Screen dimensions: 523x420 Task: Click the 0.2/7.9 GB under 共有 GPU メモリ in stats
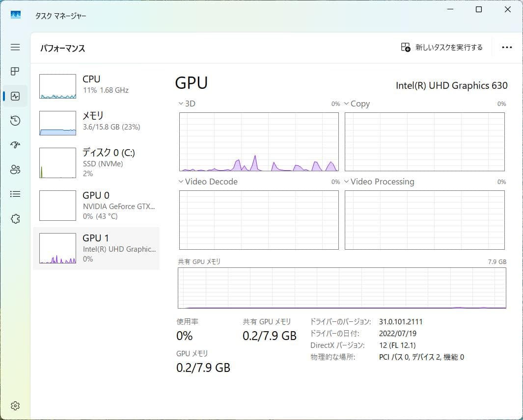tap(270, 336)
